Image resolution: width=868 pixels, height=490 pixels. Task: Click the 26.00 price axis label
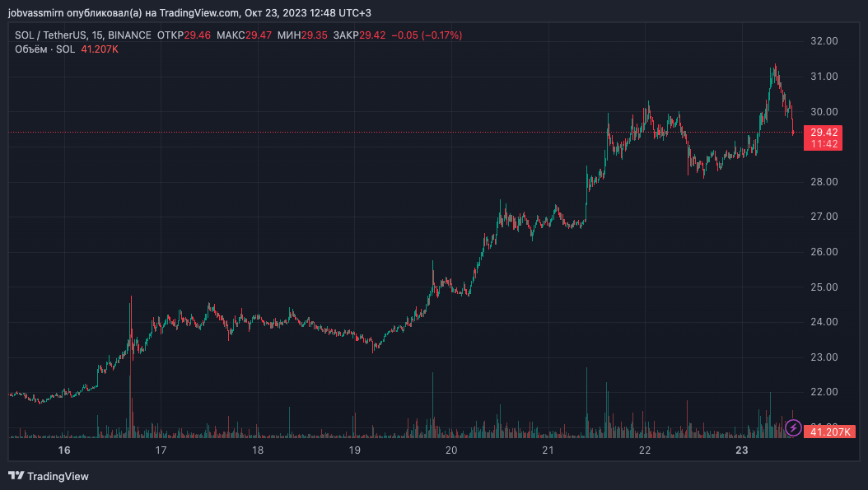pos(824,252)
